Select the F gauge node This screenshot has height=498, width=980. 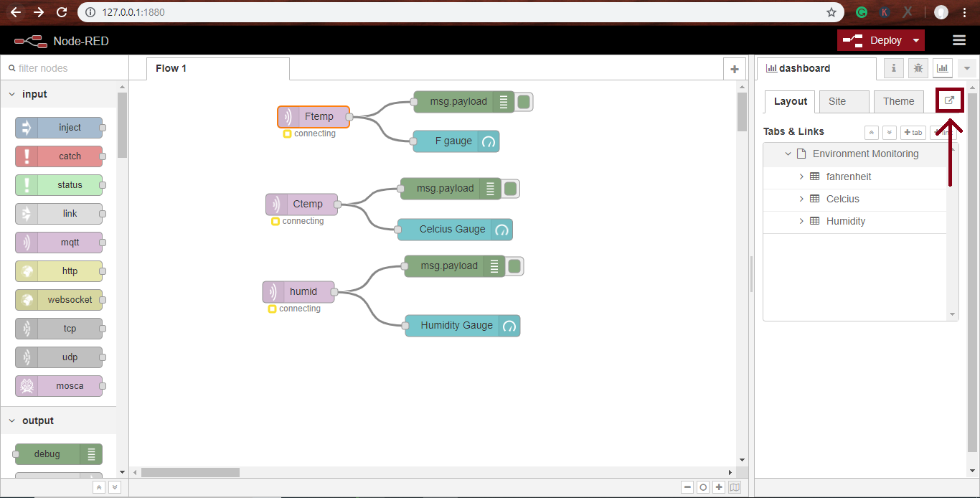click(456, 141)
